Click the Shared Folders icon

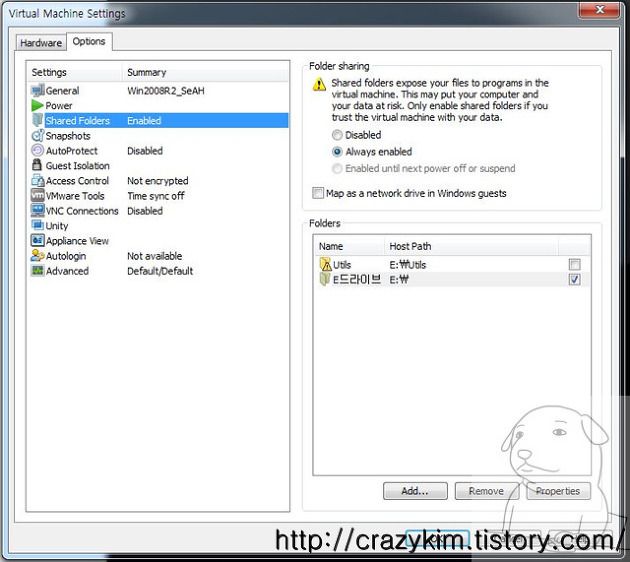[x=37, y=120]
